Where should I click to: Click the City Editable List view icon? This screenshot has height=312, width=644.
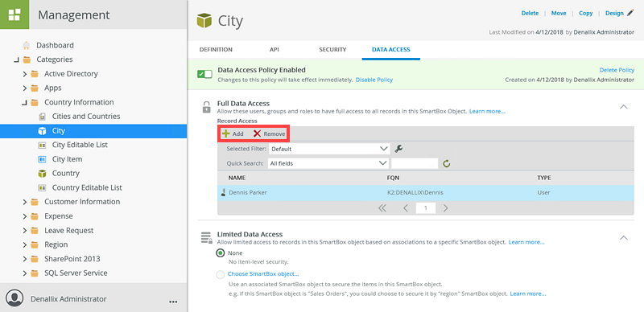(x=42, y=145)
